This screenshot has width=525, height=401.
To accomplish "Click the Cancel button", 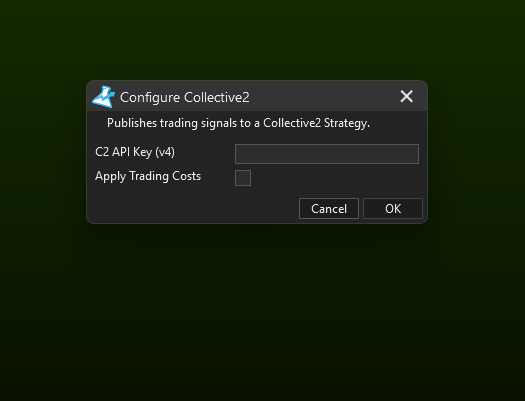I will click(x=329, y=209).
